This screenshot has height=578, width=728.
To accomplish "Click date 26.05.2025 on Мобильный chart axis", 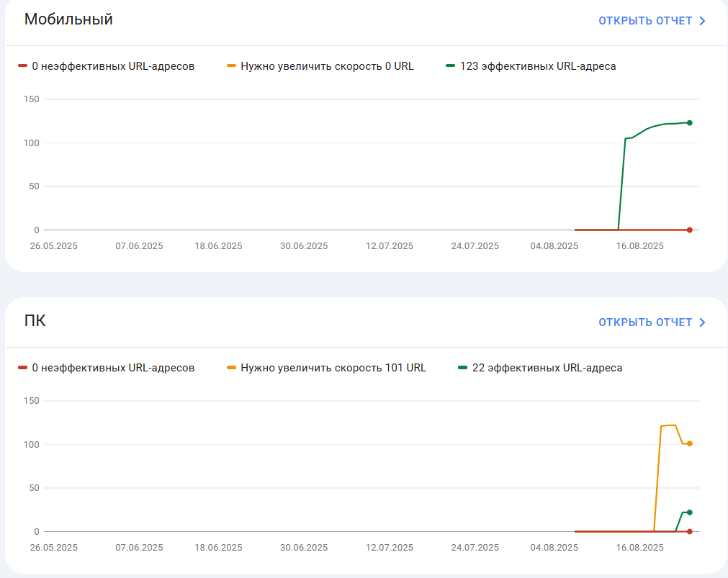I will tap(54, 246).
